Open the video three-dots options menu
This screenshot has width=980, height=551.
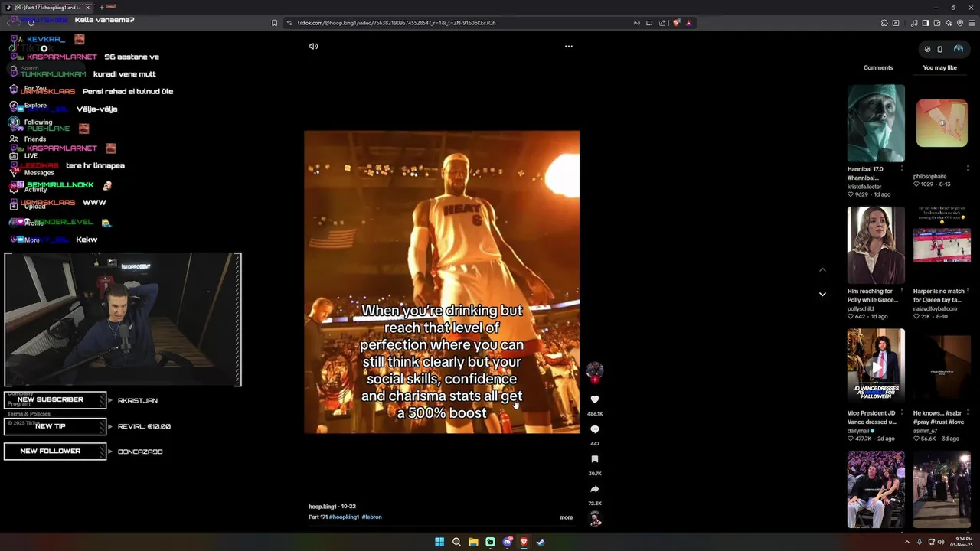click(568, 47)
